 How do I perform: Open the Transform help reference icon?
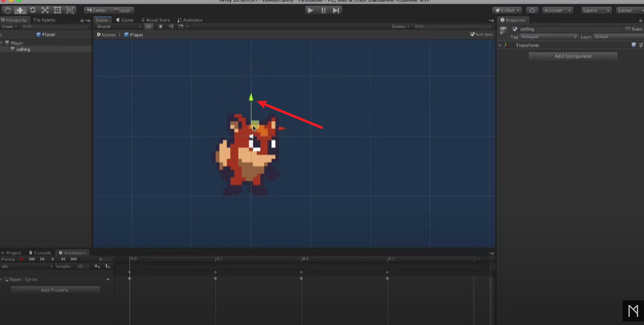(634, 45)
